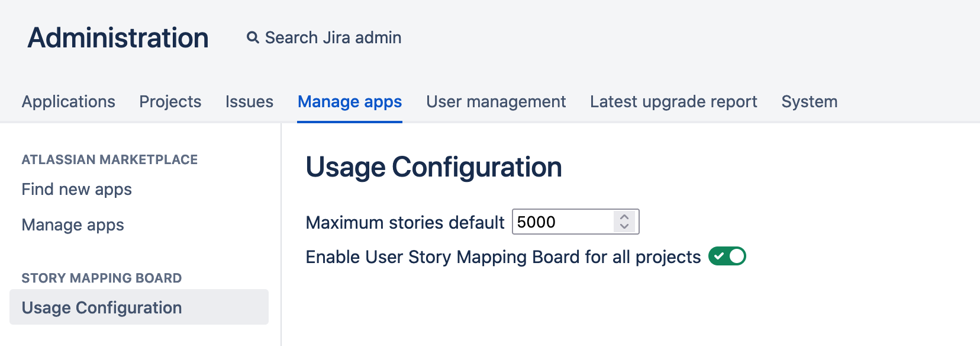Open Manage apps in the sidebar
This screenshot has height=346, width=980.
tap(73, 225)
